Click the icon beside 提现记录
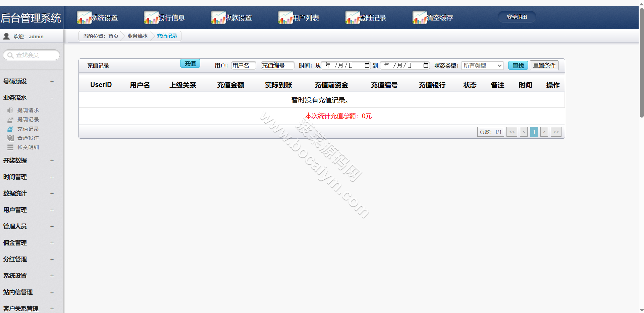This screenshot has width=644, height=313. [x=10, y=120]
